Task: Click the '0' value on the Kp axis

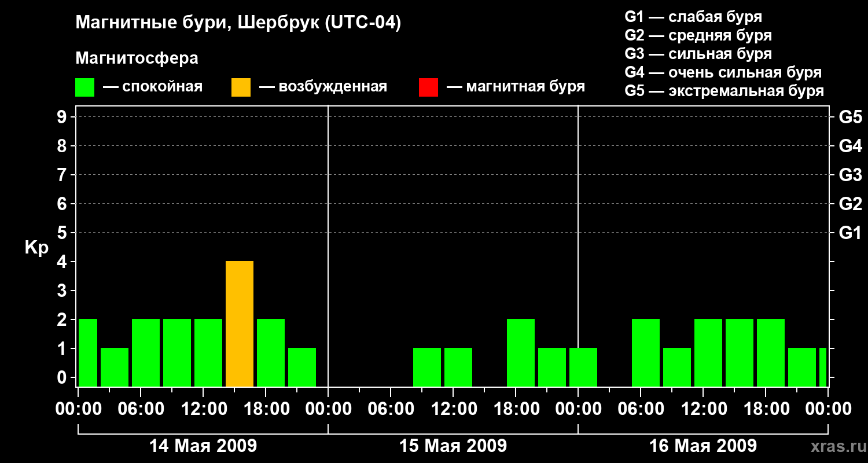Action: click(63, 378)
